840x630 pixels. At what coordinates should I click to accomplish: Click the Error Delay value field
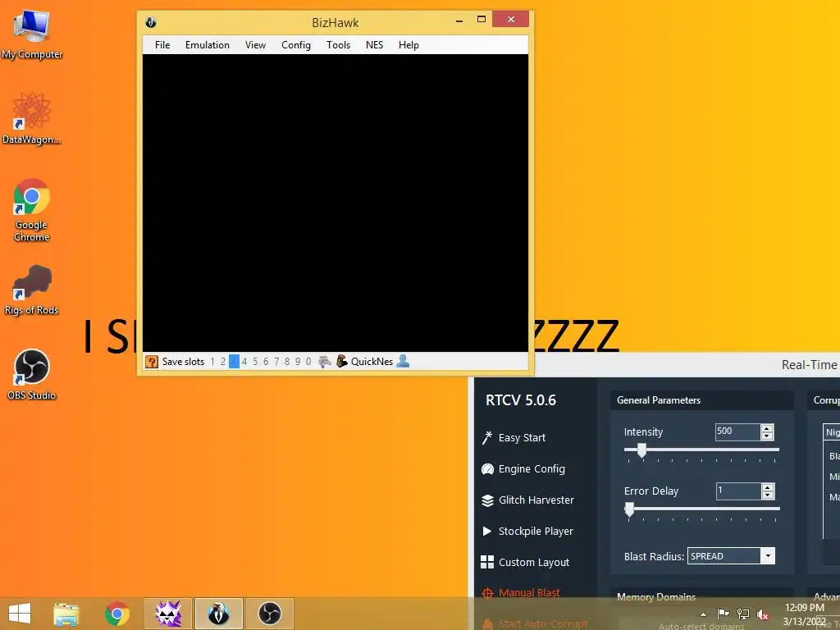click(737, 491)
